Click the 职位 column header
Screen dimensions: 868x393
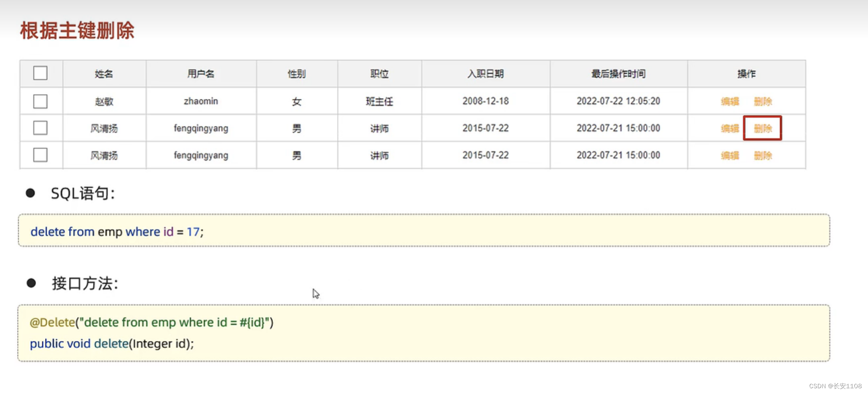coord(379,74)
